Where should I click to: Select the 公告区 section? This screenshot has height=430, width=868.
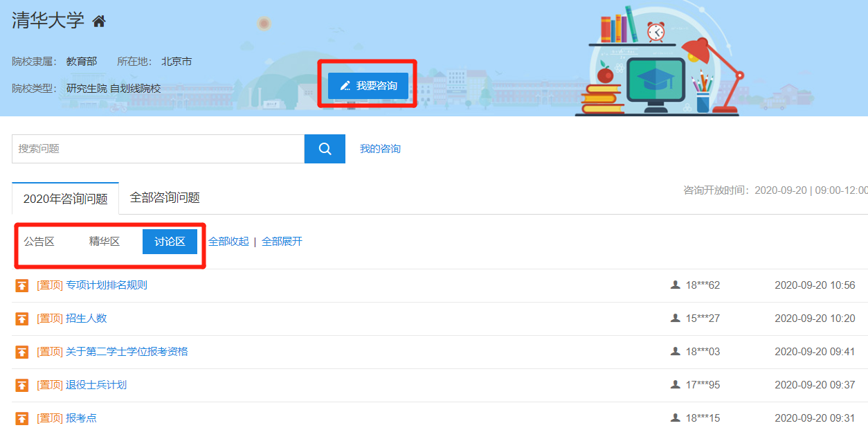(x=39, y=242)
